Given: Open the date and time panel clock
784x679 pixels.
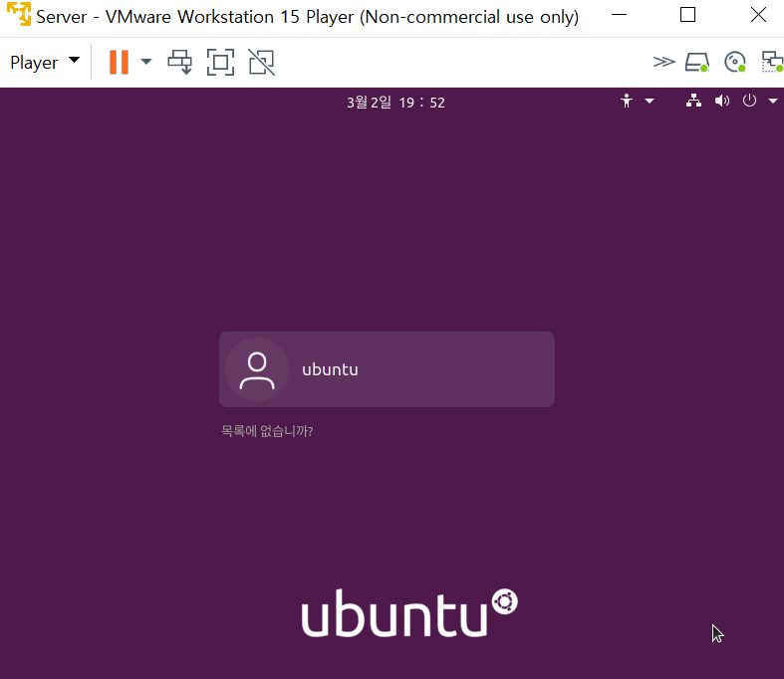Looking at the screenshot, I should click(x=396, y=103).
